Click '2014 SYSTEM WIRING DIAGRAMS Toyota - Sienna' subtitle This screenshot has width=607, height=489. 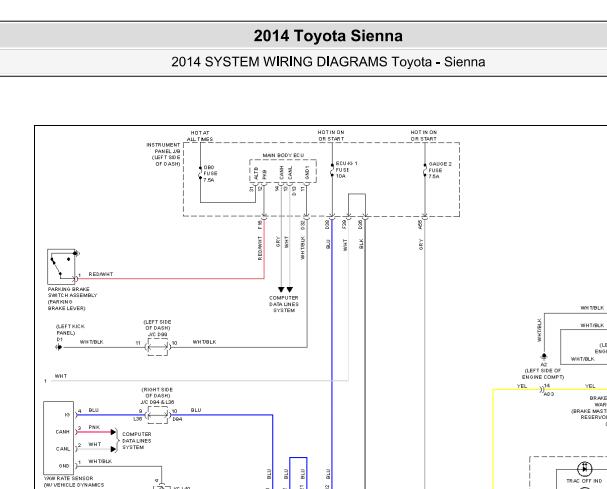(x=328, y=62)
